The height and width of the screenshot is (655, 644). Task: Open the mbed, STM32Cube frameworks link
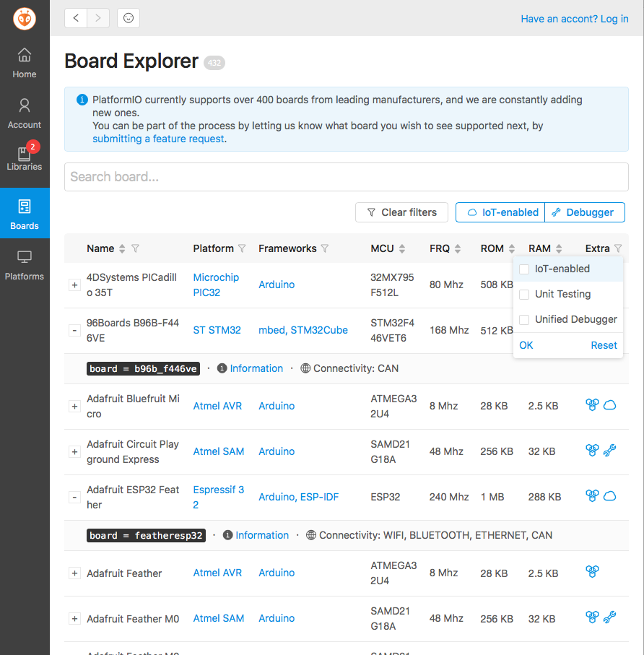tap(303, 330)
